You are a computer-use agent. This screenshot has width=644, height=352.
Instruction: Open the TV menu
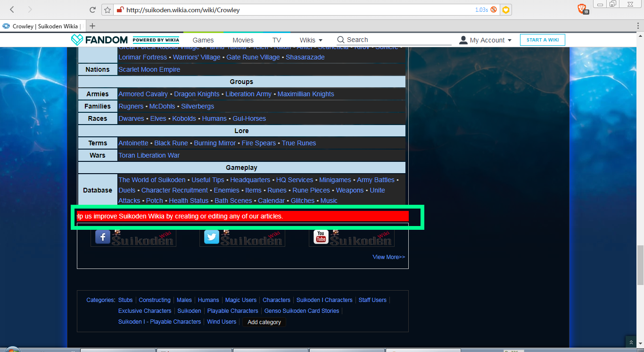[x=277, y=40]
